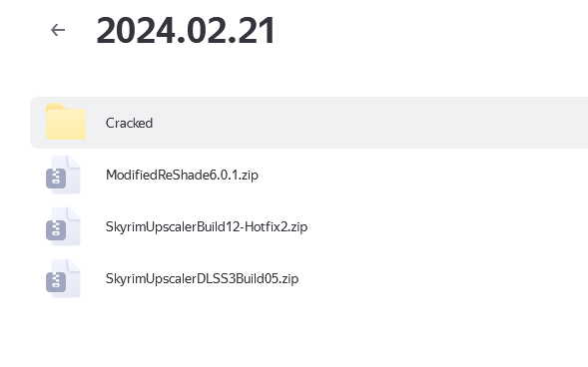Open the ModifiedReShade6.0.1.zip file name
Image resolution: width=588 pixels, height=367 pixels.
pyautogui.click(x=182, y=175)
